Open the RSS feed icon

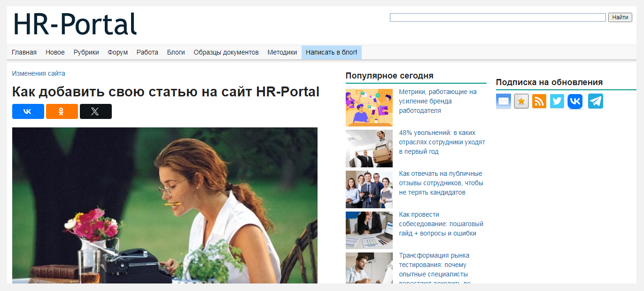click(x=539, y=101)
